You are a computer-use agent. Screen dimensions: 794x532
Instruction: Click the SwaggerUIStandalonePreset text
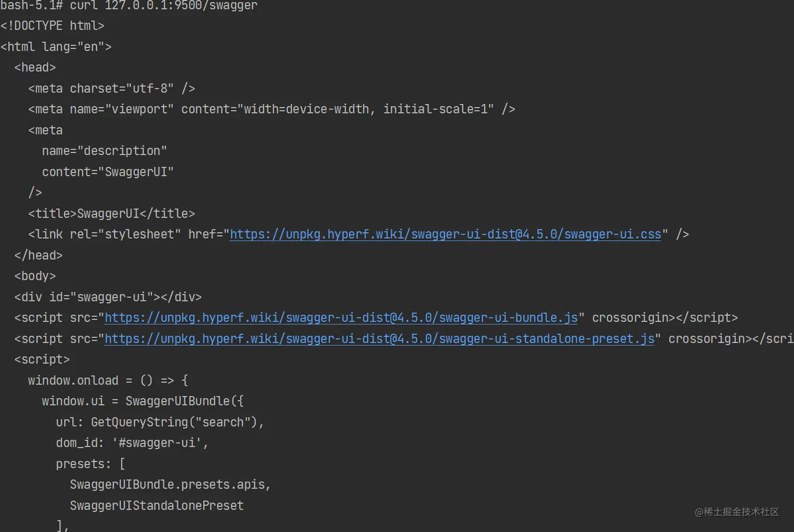[157, 506]
